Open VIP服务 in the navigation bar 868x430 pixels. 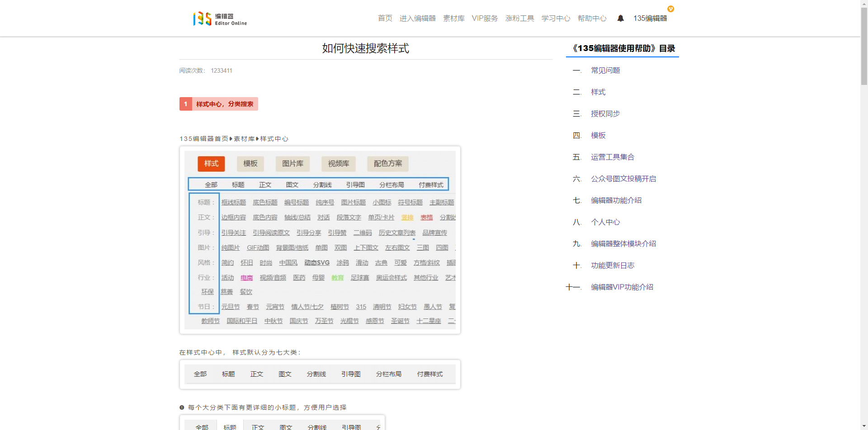[x=485, y=18]
